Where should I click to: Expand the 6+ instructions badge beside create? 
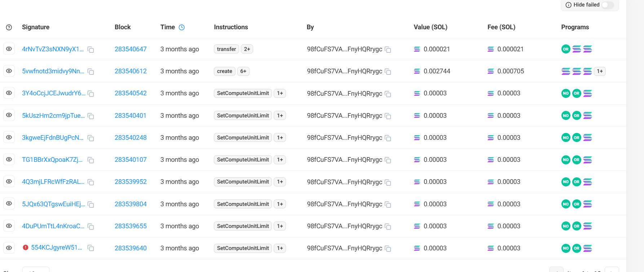(243, 71)
